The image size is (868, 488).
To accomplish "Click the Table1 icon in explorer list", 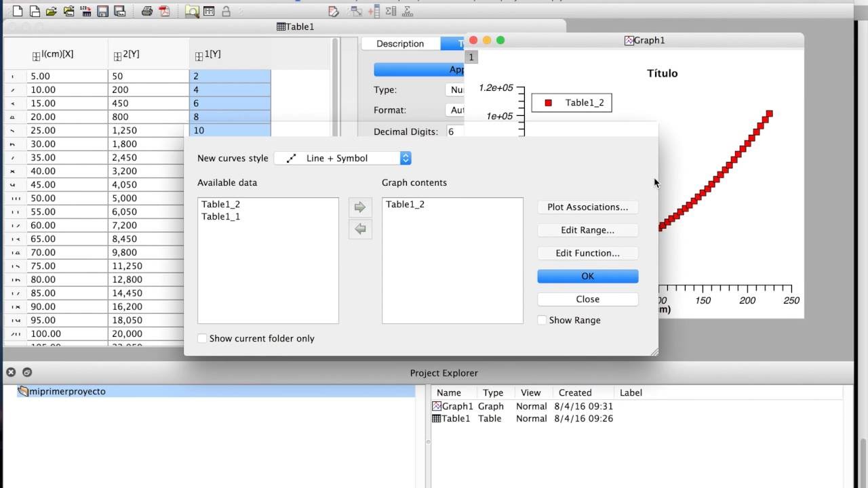I will coord(437,418).
